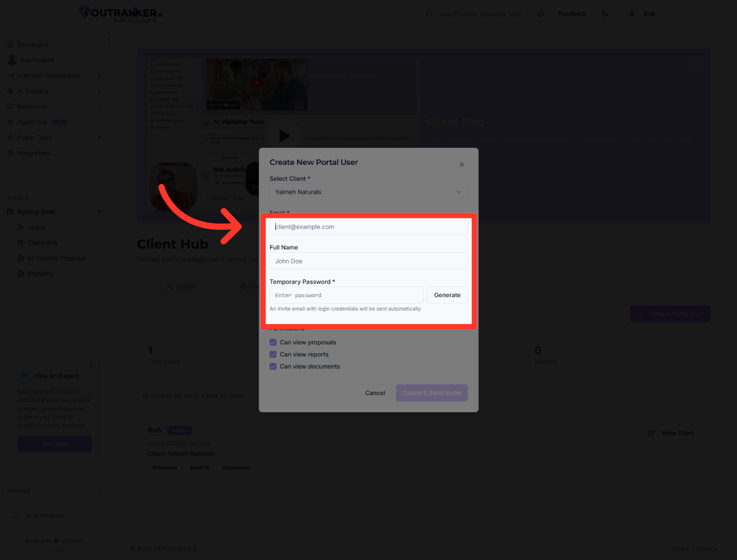The height and width of the screenshot is (560, 737).
Task: Select Ask Freddie in the sidebar
Action: point(36,60)
